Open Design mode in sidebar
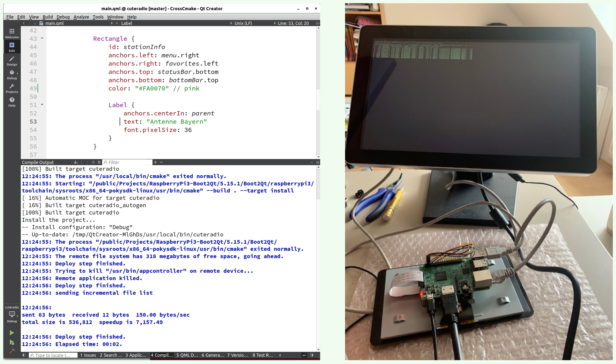 click(12, 61)
